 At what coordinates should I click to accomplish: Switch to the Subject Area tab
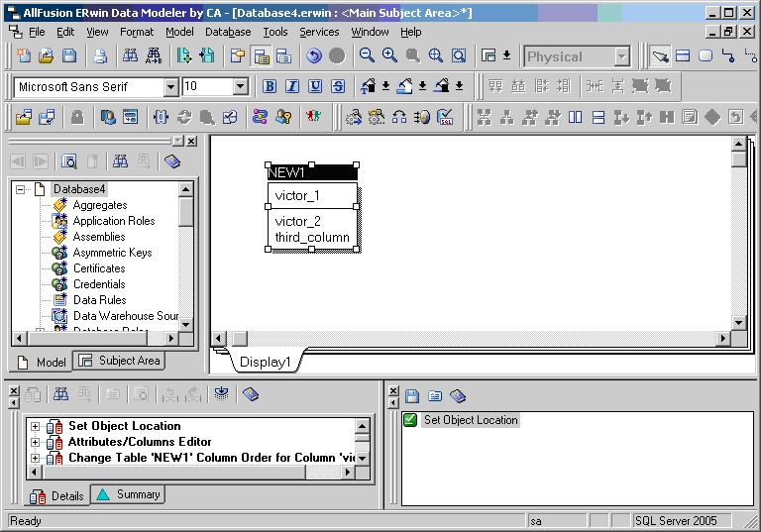[x=119, y=361]
